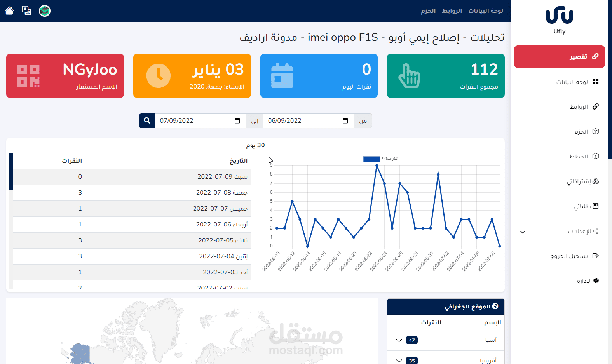Click الروابط in top navbar
Image resolution: width=612 pixels, height=364 pixels.
click(452, 11)
